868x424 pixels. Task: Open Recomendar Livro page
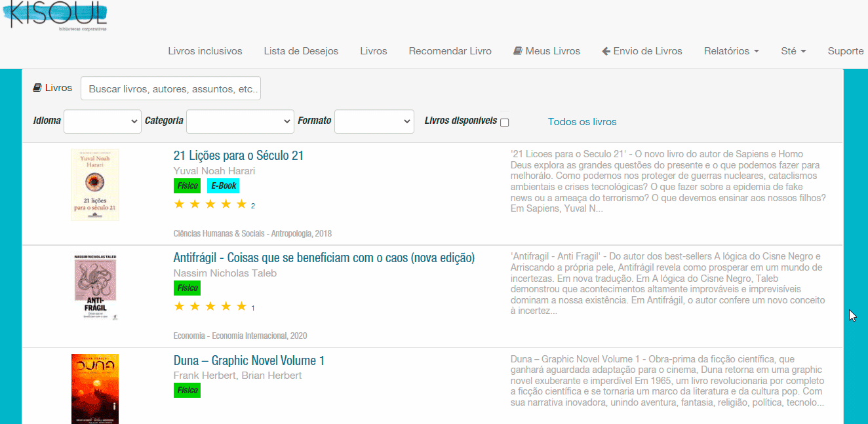tap(450, 51)
